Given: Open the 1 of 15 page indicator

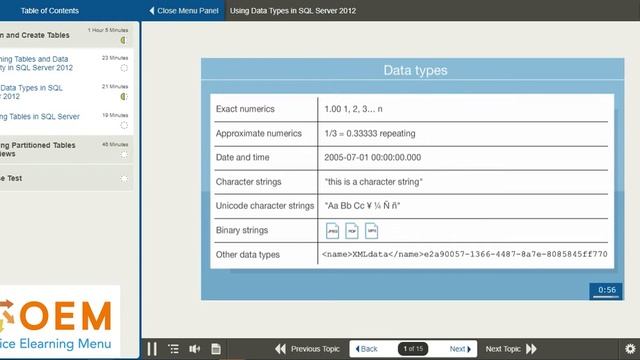Looking at the screenshot, I should pos(413,349).
